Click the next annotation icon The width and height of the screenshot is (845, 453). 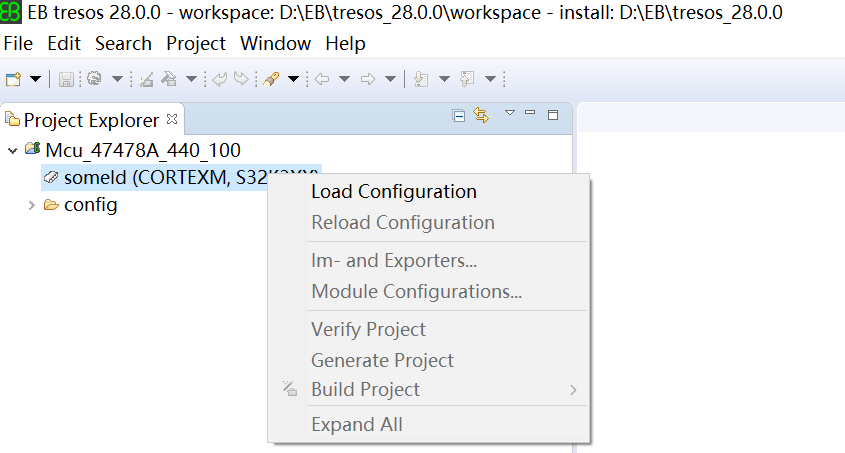[x=421, y=79]
